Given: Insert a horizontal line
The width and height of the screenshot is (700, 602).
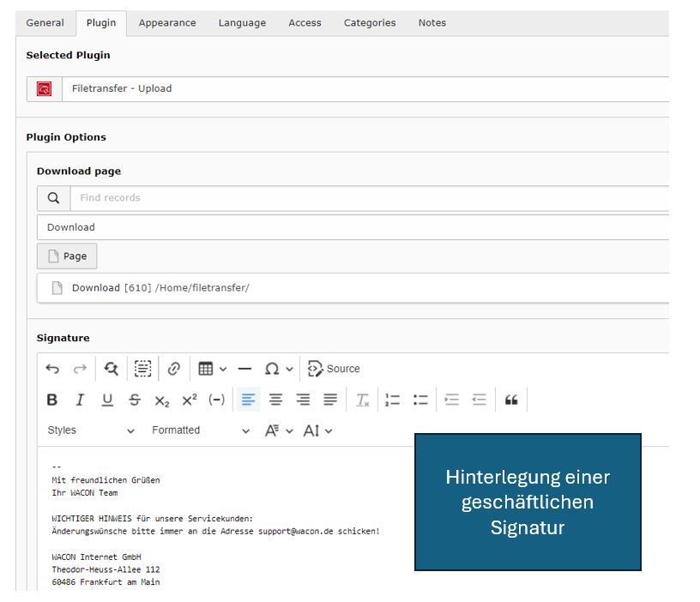Looking at the screenshot, I should tap(244, 369).
